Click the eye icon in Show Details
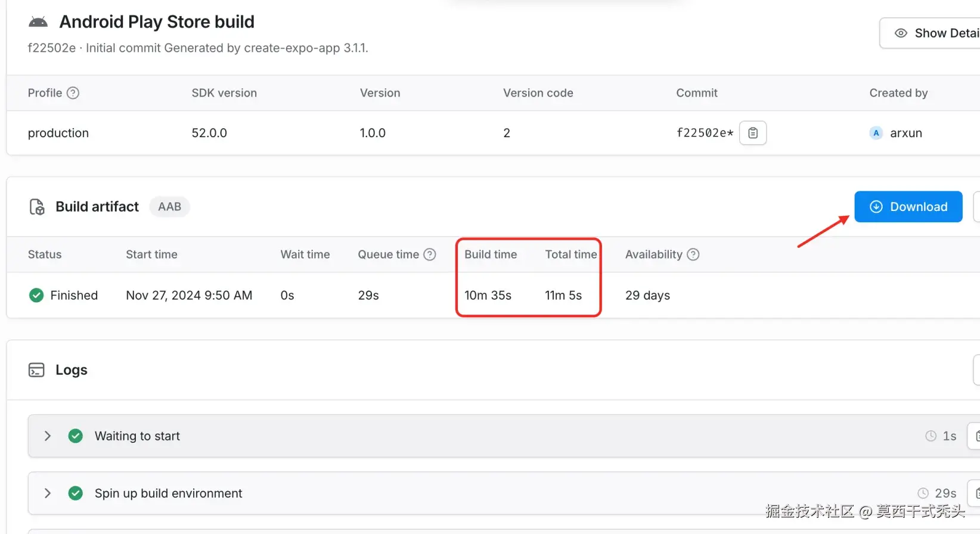 [901, 33]
